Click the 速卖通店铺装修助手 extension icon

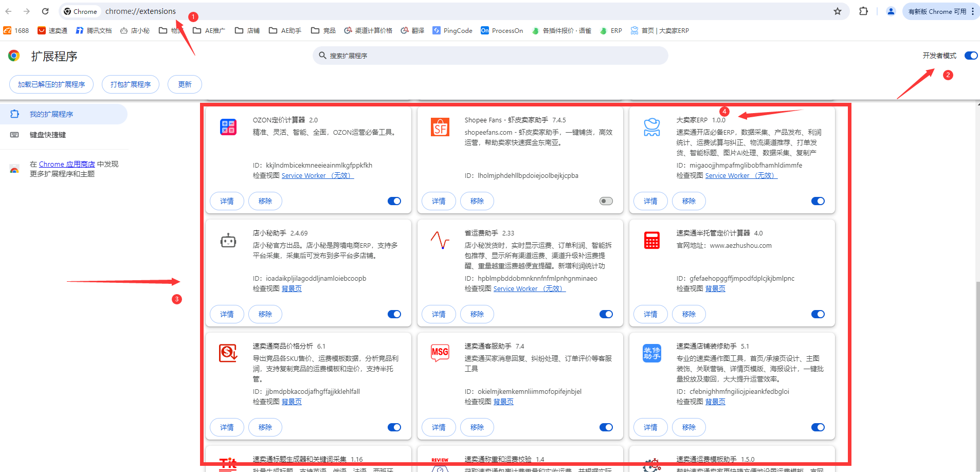(652, 353)
